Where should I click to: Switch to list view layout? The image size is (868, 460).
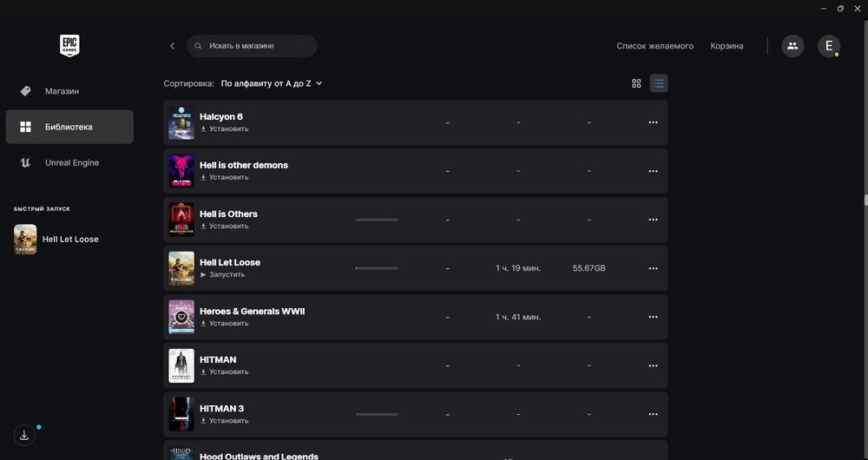(x=659, y=83)
